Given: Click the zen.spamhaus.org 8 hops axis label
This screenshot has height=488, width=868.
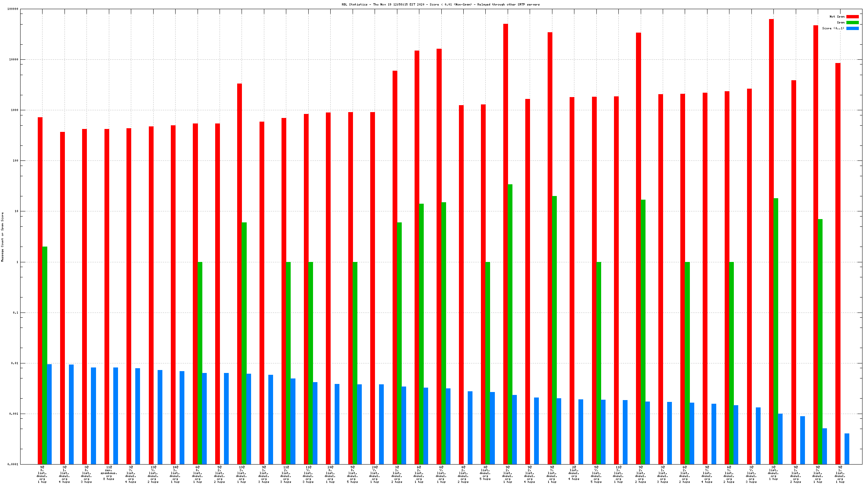Looking at the screenshot, I should [109, 473].
